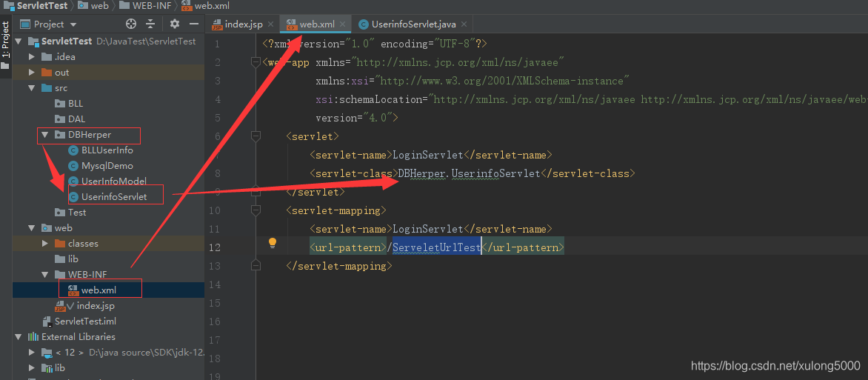Fold the servlet tag on line 6
The width and height of the screenshot is (868, 380).
point(256,136)
